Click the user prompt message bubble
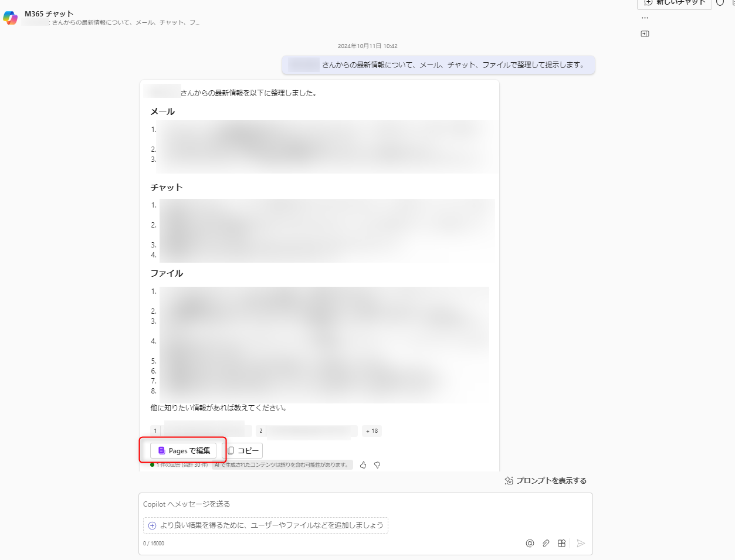The height and width of the screenshot is (560, 735). tap(438, 65)
